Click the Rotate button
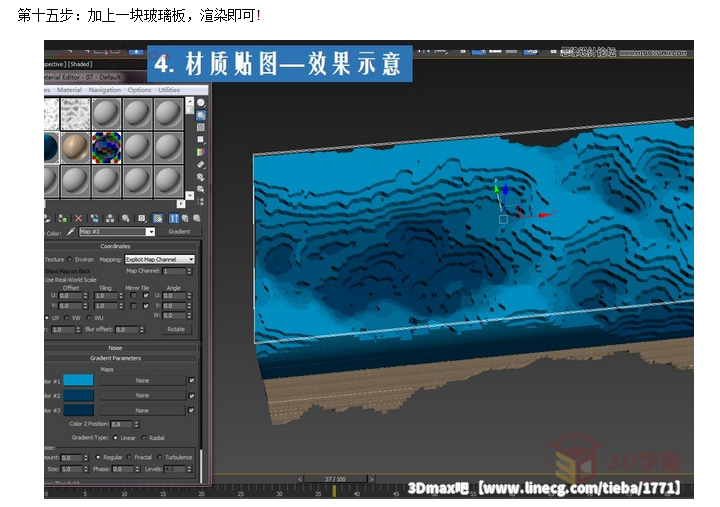Viewport: 720px width, 507px height. 176,329
